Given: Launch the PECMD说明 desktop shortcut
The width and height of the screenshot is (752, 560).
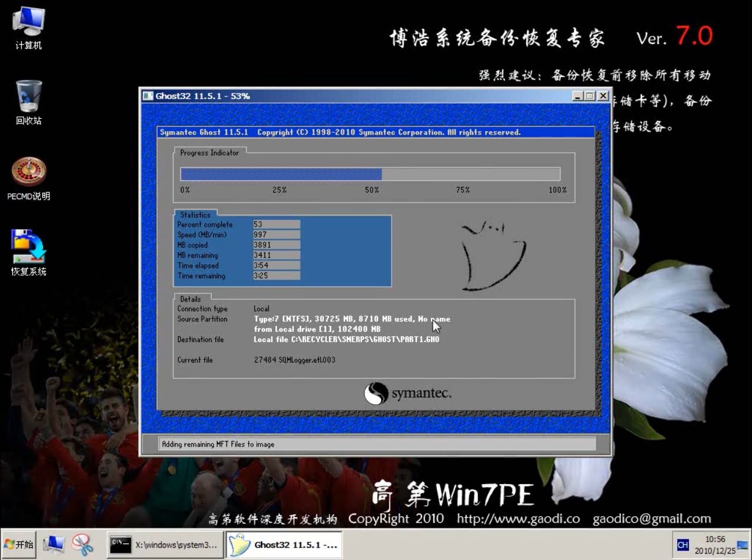Looking at the screenshot, I should [28, 179].
